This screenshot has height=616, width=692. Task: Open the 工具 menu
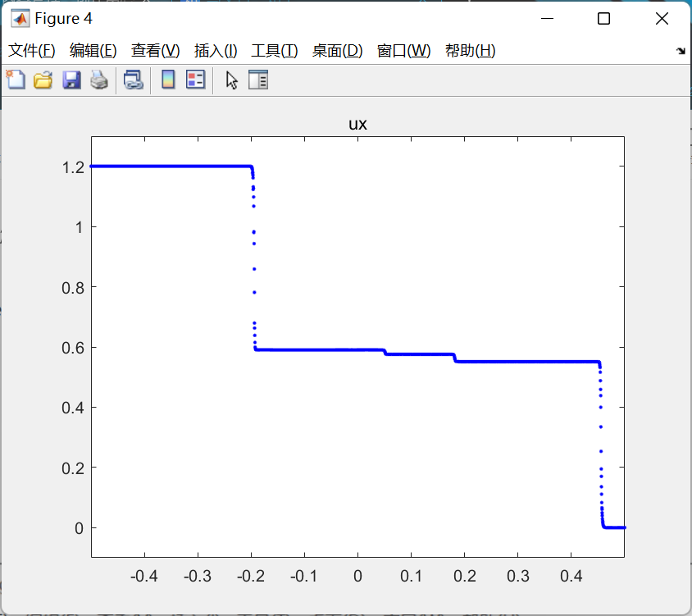(x=273, y=50)
